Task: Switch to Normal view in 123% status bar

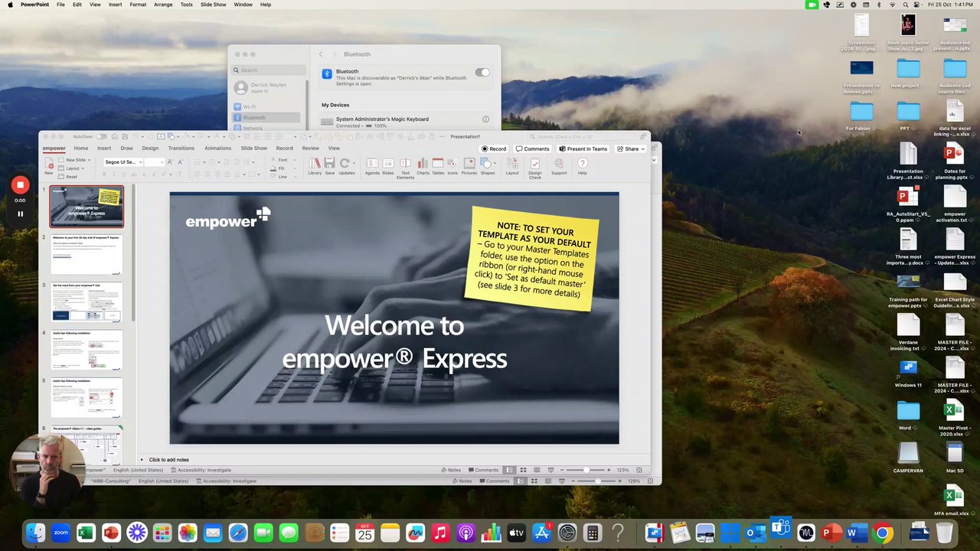Action: click(x=509, y=470)
